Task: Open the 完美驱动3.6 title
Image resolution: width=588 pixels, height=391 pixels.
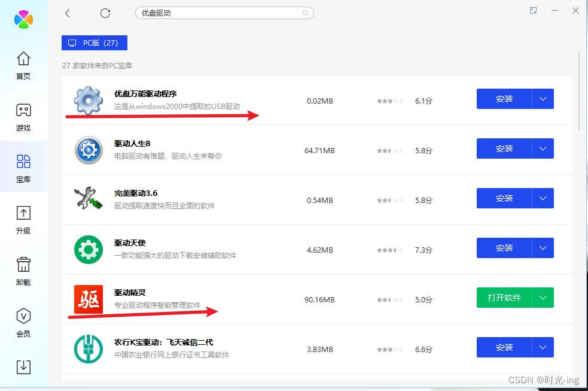Action: click(136, 193)
